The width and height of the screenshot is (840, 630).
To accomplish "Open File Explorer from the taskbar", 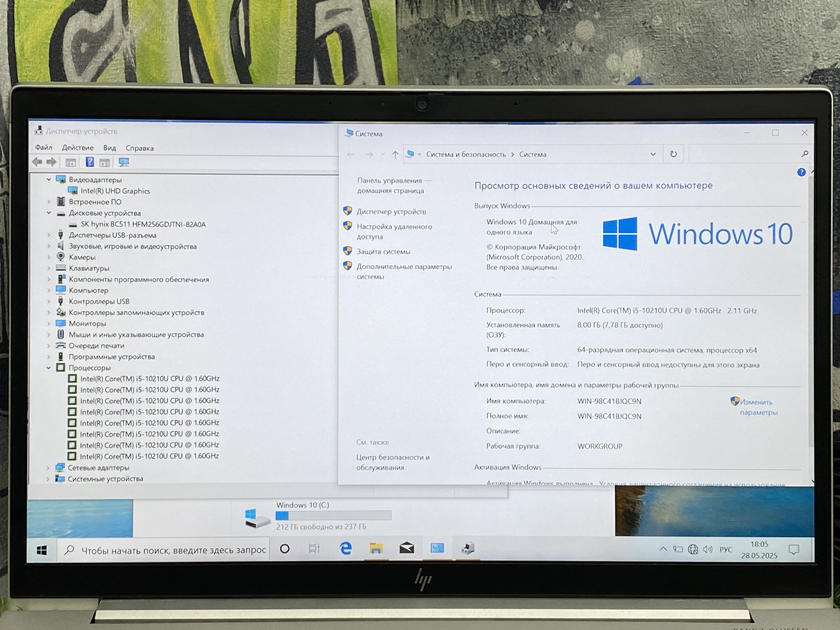I will click(x=376, y=548).
